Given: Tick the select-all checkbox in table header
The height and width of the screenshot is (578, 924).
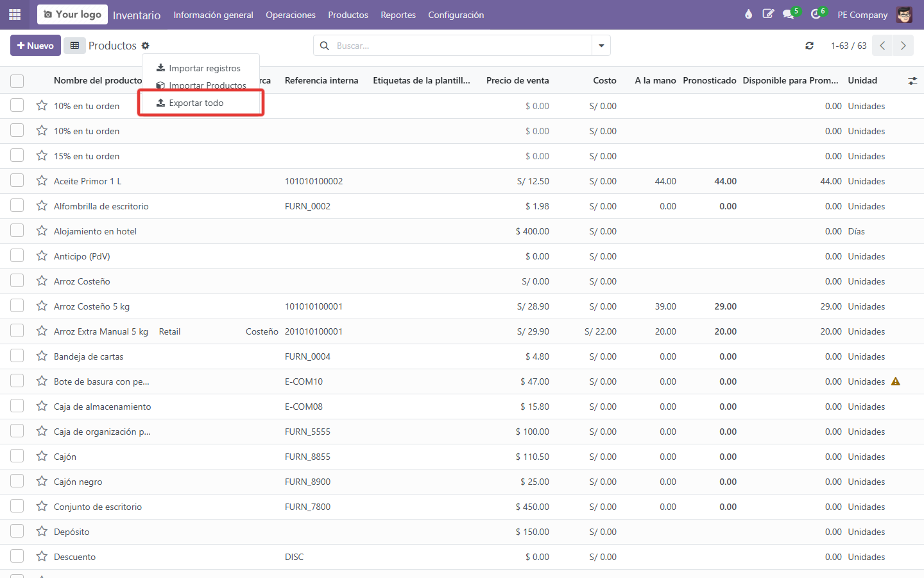Looking at the screenshot, I should click(x=17, y=81).
